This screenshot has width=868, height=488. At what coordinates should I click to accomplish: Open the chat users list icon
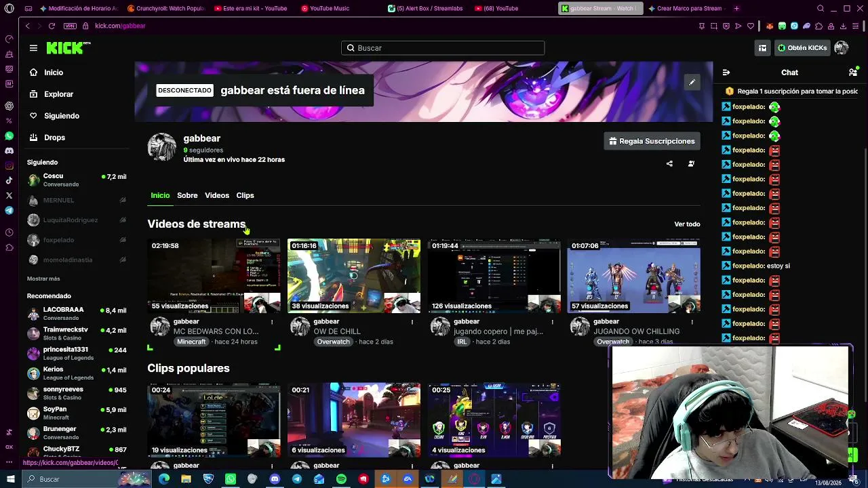[853, 73]
